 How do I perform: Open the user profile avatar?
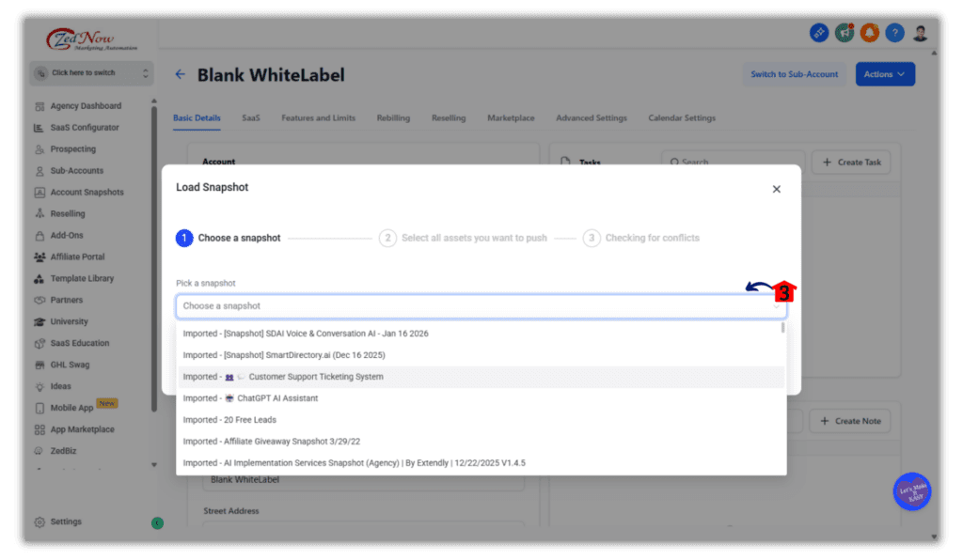click(x=920, y=33)
